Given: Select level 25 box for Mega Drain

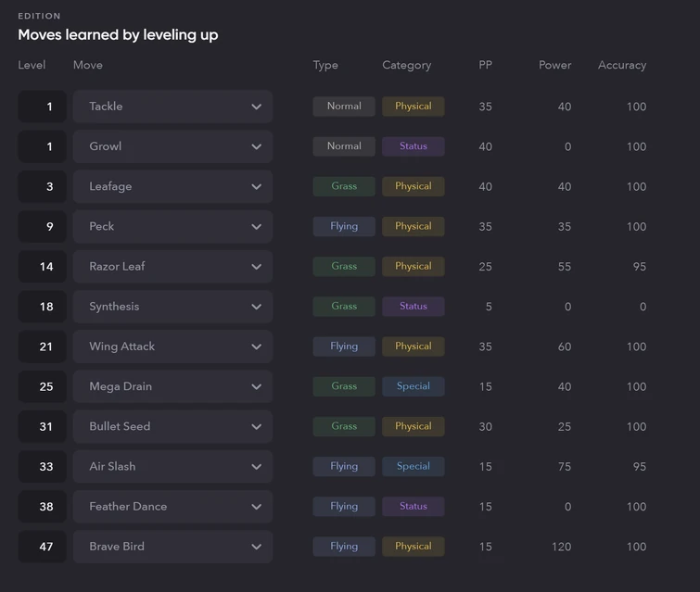Looking at the screenshot, I should click(43, 386).
